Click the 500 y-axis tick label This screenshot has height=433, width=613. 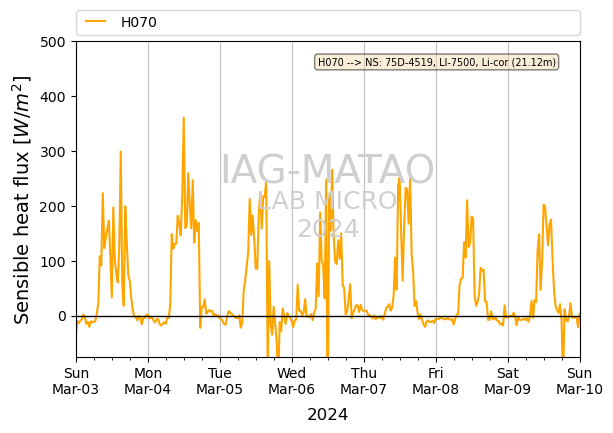[53, 42]
